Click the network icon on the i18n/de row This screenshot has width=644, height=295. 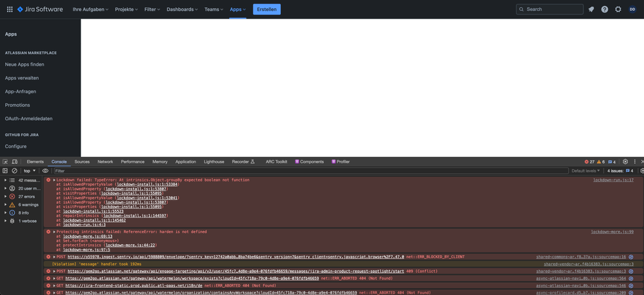631,285
